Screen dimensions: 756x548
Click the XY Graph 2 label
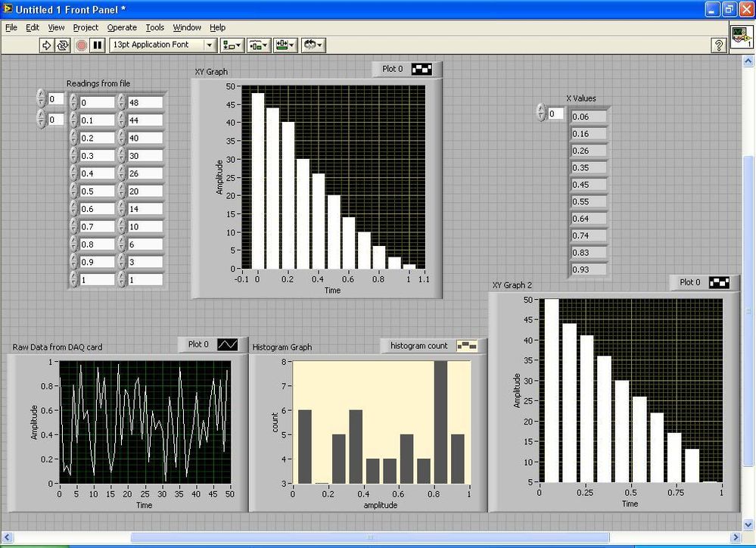512,285
